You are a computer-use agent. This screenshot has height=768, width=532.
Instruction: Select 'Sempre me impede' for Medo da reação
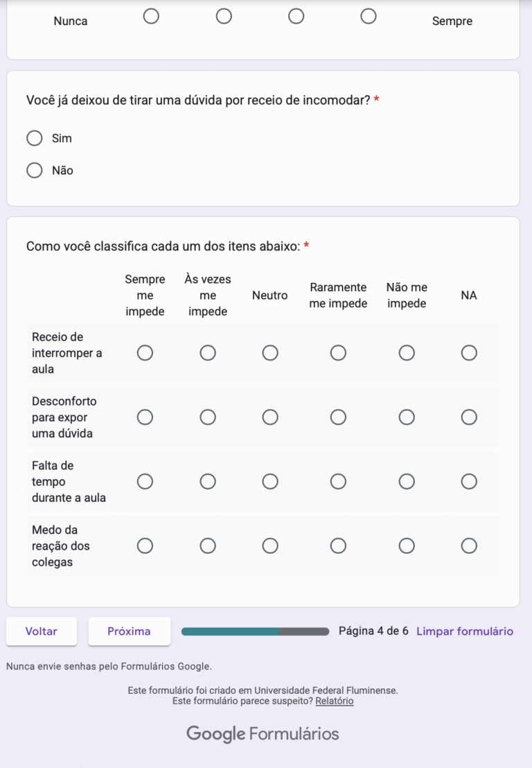[x=145, y=546]
